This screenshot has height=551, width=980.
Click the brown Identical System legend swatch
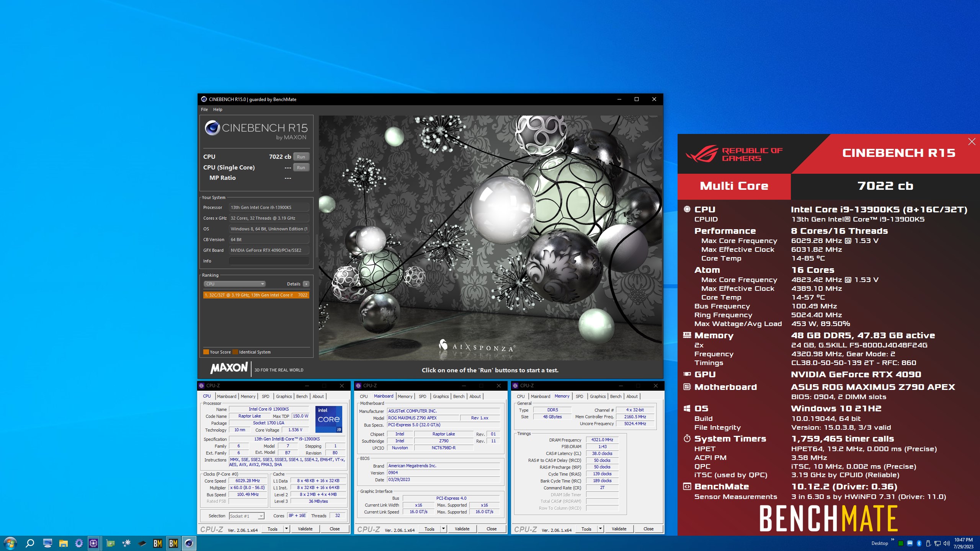point(235,352)
